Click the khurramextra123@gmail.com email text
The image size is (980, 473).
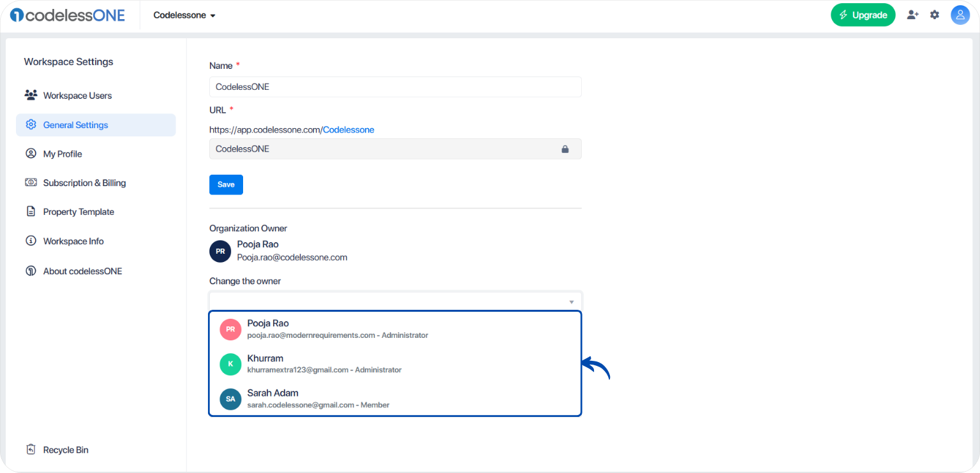[298, 370]
